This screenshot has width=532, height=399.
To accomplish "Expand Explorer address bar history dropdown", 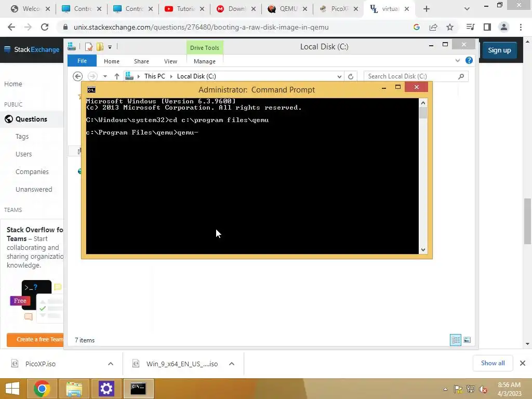I will point(339,76).
